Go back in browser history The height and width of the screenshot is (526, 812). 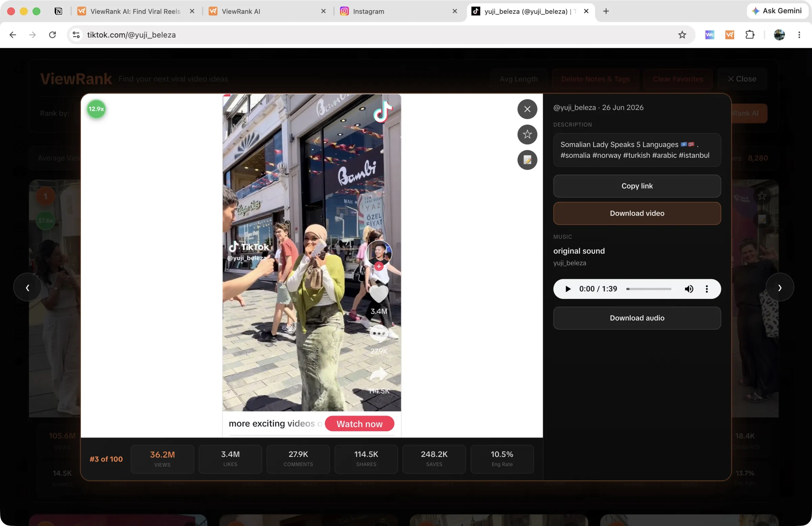point(13,35)
